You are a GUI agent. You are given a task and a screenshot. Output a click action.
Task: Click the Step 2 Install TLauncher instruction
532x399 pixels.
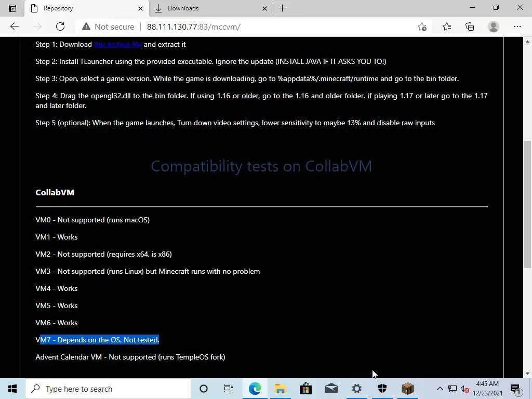[x=211, y=61]
